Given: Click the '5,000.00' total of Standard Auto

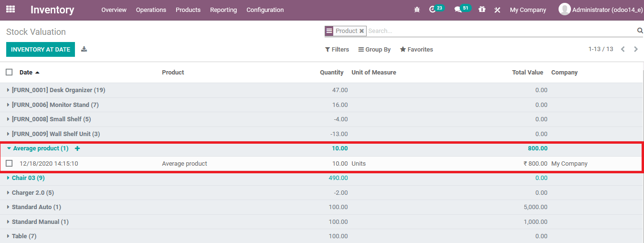Looking at the screenshot, I should pyautogui.click(x=535, y=207).
